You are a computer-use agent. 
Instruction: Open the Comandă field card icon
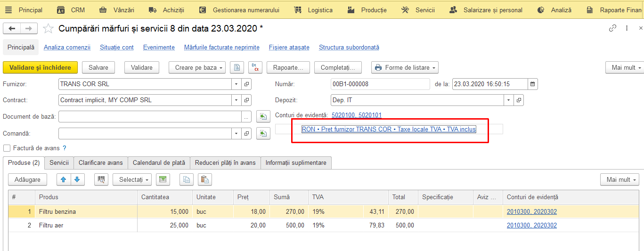[246, 134]
